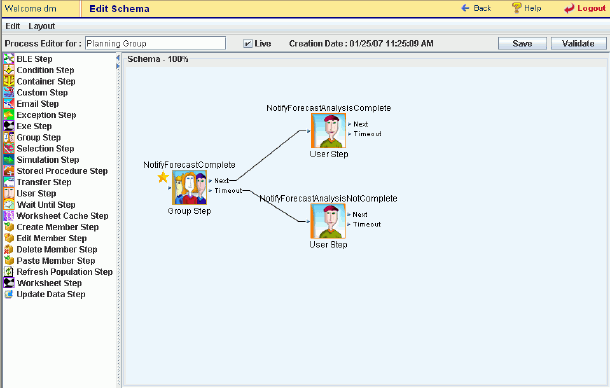Viewport: 610px width, 388px height.
Task: Pick the Worksheet Step icon
Action: pyautogui.click(x=9, y=283)
